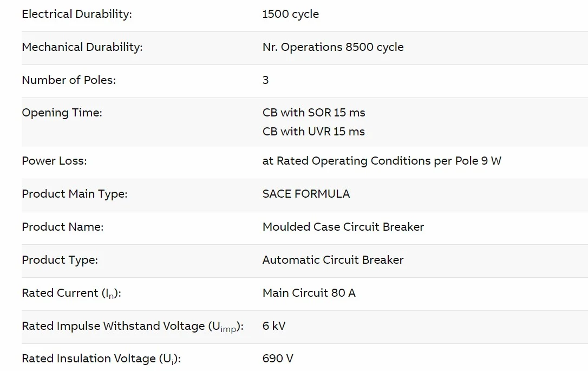This screenshot has height=371, width=588.
Task: Click the Rated Impulse Withstand Voltage label
Action: (x=132, y=327)
